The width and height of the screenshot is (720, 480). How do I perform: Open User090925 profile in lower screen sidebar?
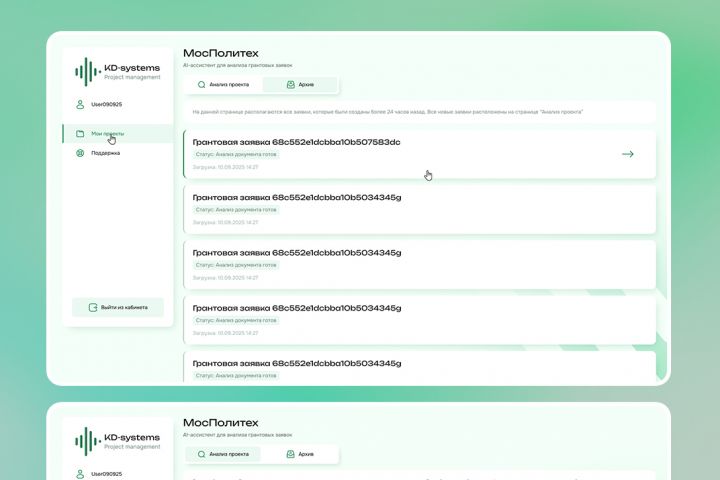[x=99, y=474]
